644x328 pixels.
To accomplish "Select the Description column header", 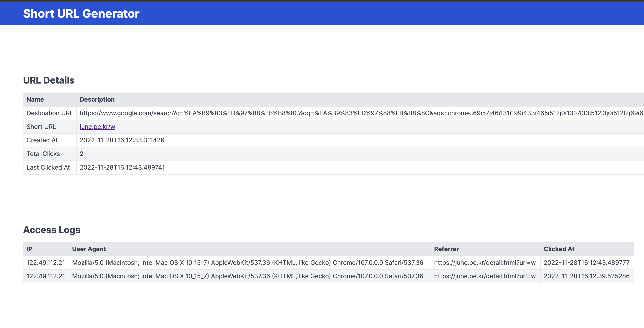I will click(x=97, y=99).
